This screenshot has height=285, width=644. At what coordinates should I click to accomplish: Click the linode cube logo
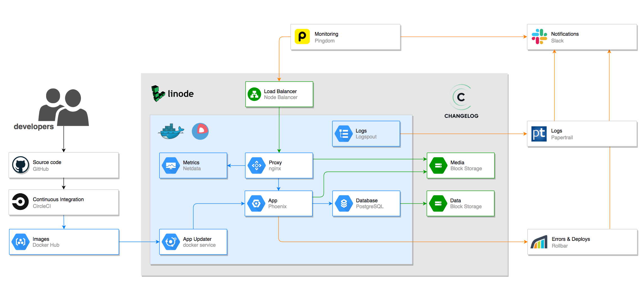point(158,93)
